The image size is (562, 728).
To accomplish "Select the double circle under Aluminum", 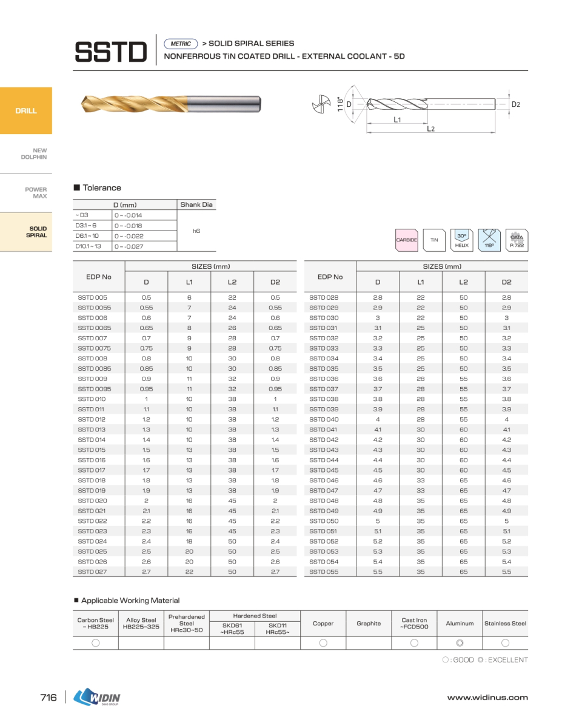I will (x=460, y=643).
